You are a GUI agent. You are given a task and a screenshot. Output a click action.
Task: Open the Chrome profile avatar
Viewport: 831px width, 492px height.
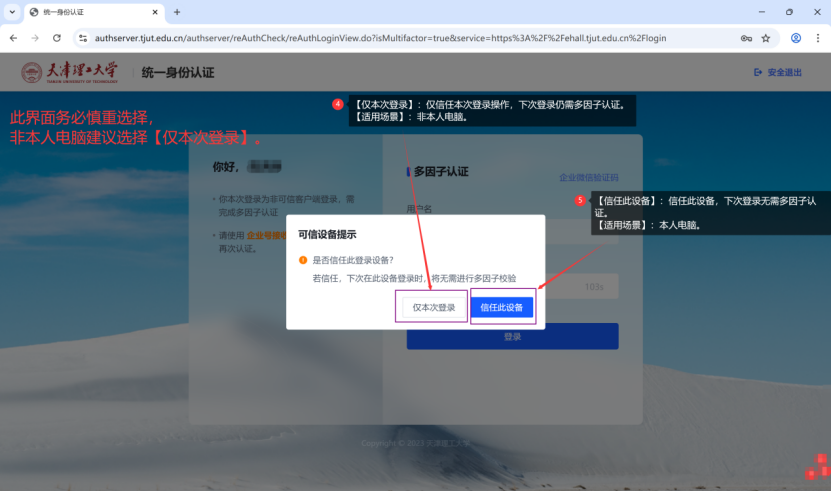(x=796, y=38)
